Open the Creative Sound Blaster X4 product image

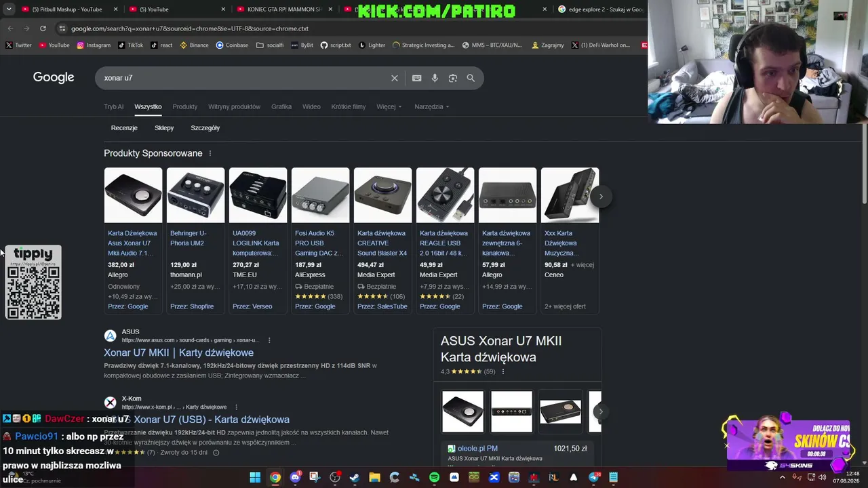pos(382,195)
